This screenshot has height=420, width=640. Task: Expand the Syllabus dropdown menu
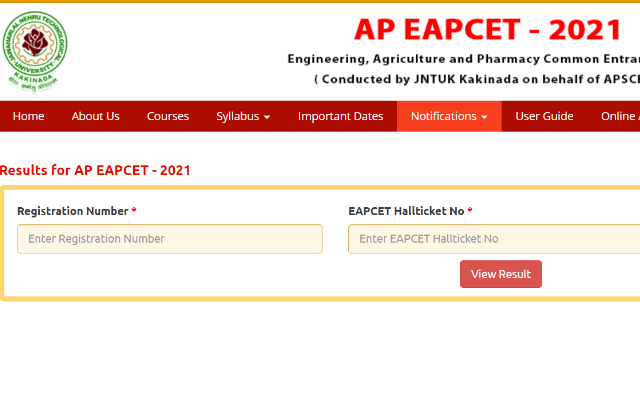[243, 116]
